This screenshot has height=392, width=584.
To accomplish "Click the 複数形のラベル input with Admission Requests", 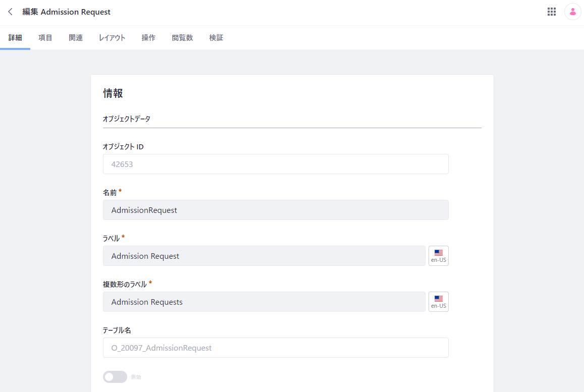I will tap(264, 302).
